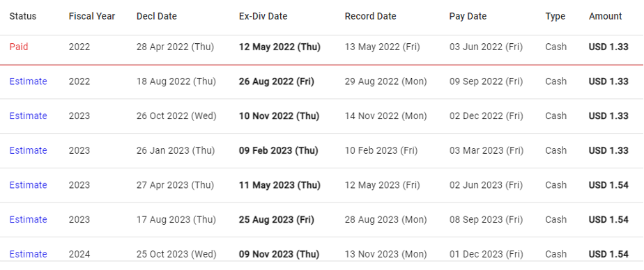
Task: Click the Decl Date column header
Action: pyautogui.click(x=157, y=17)
